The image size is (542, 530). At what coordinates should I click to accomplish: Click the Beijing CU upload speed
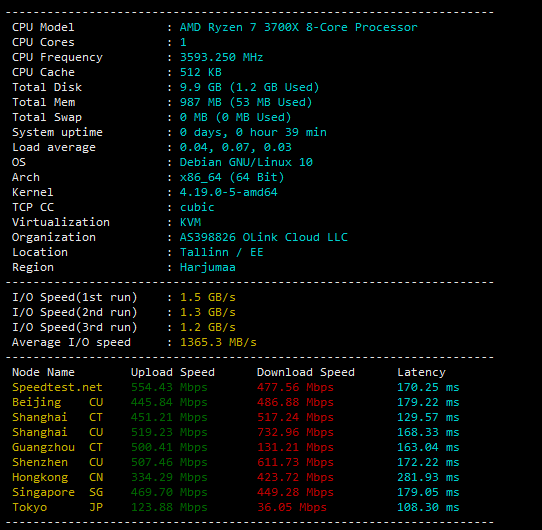pyautogui.click(x=169, y=402)
